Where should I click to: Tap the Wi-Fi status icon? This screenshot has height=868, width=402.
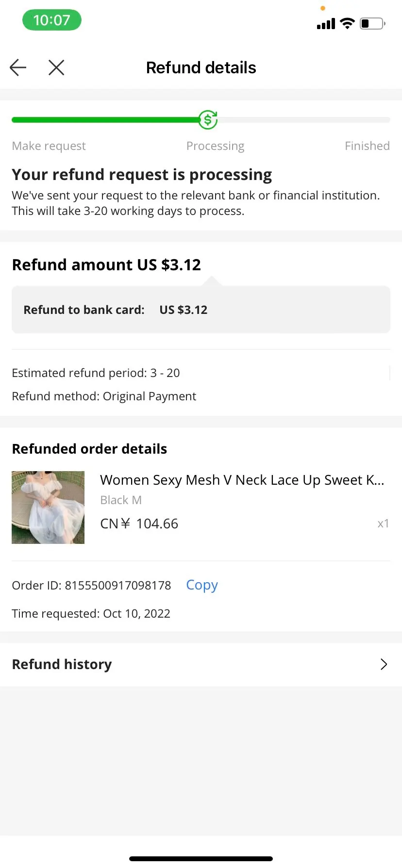(x=347, y=23)
